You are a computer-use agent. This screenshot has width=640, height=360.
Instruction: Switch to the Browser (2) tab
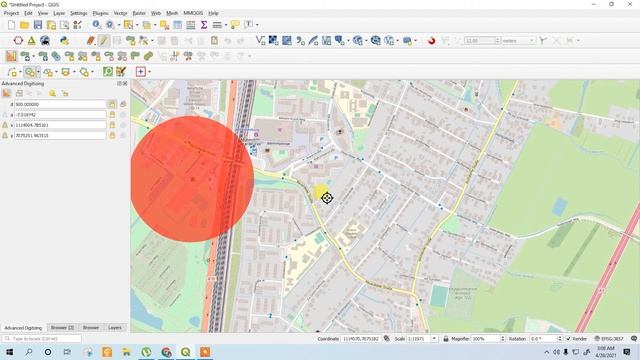(62, 328)
